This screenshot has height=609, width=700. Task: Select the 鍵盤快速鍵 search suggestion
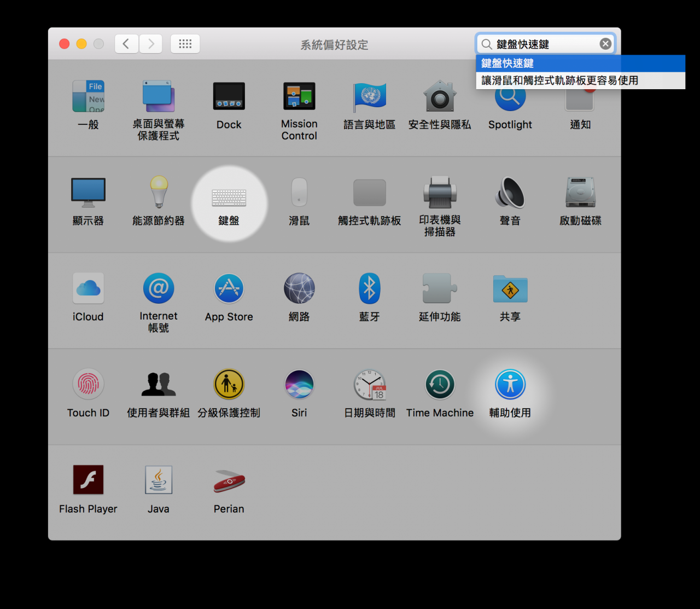[581, 63]
